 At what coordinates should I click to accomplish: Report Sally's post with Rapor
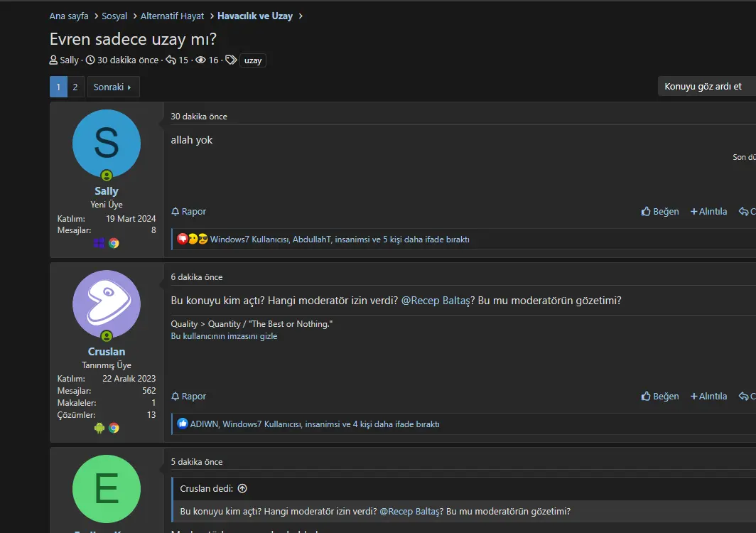click(188, 211)
